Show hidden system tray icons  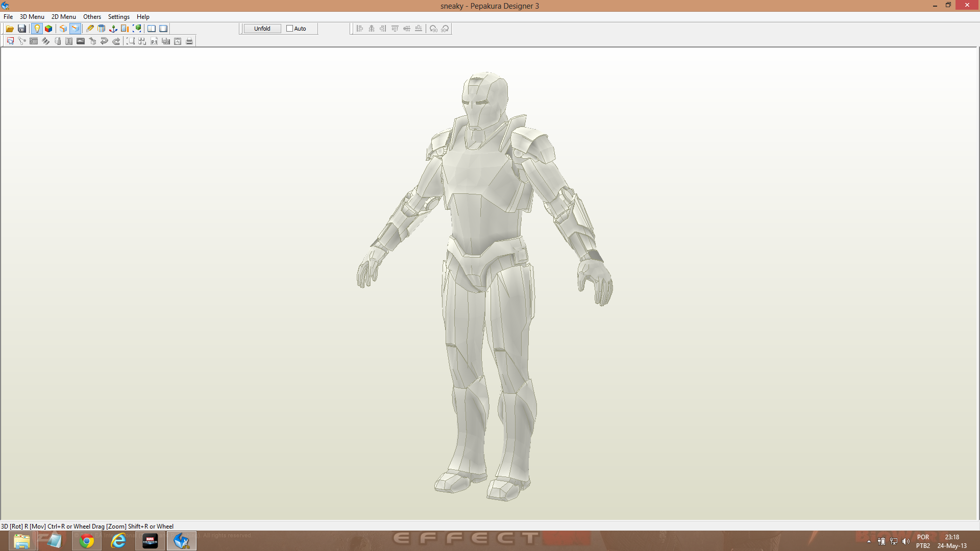869,542
